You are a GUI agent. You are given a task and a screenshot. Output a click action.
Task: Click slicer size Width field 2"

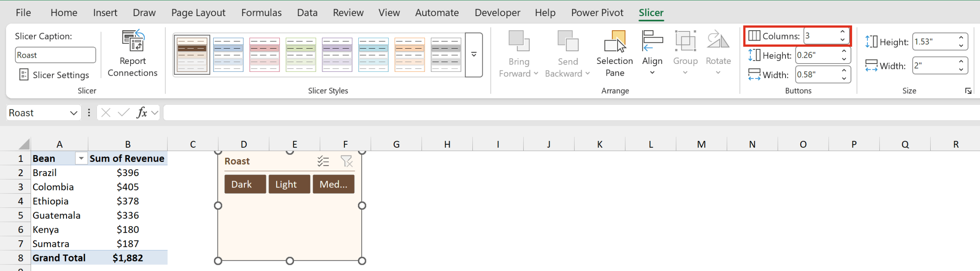click(x=935, y=65)
